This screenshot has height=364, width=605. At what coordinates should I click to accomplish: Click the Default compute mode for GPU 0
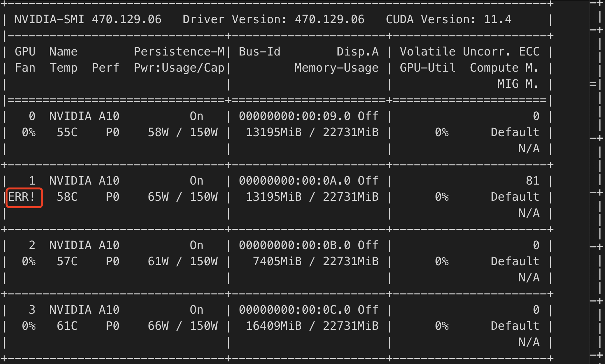coord(515,132)
